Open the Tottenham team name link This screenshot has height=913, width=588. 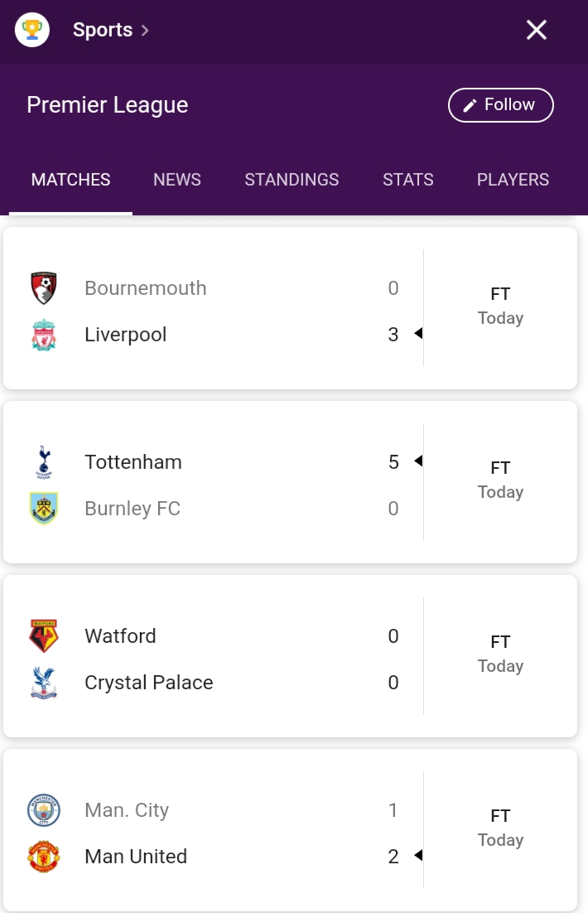coord(133,462)
